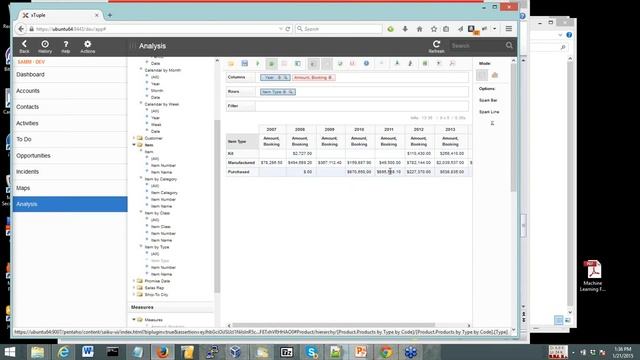Viewport: 640px width, 360px height.
Task: Toggle the pink hide-fields toolbar icon
Action: (x=284, y=64)
